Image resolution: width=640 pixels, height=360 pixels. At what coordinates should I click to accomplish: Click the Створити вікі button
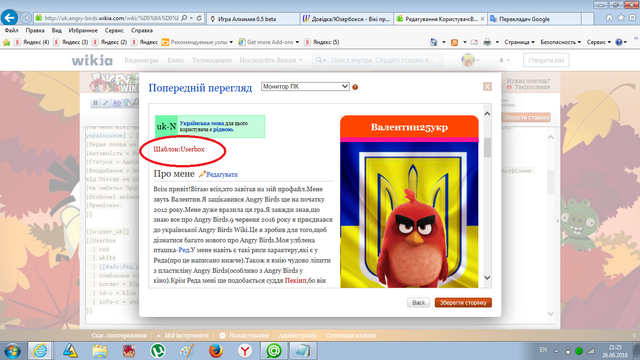coord(546,60)
